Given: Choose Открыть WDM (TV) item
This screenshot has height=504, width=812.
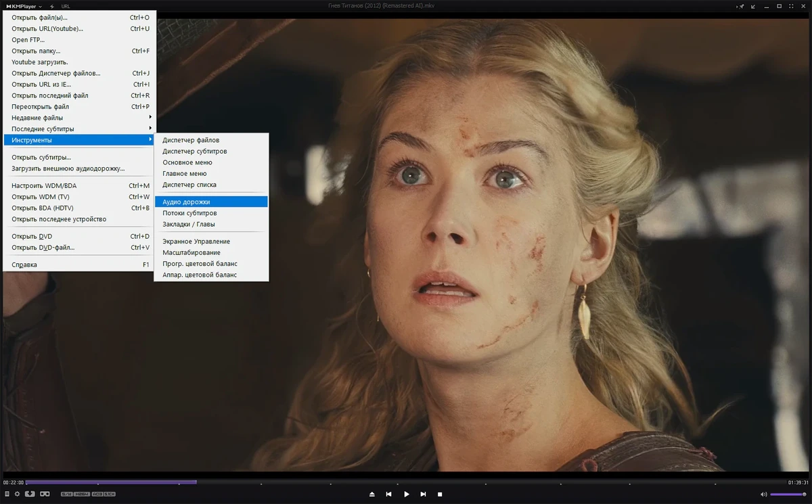Looking at the screenshot, I should coord(80,197).
